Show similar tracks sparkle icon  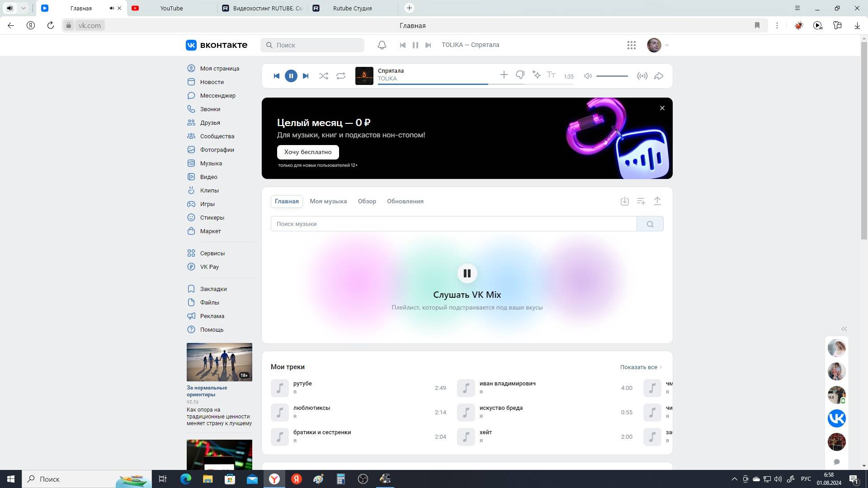tap(536, 75)
